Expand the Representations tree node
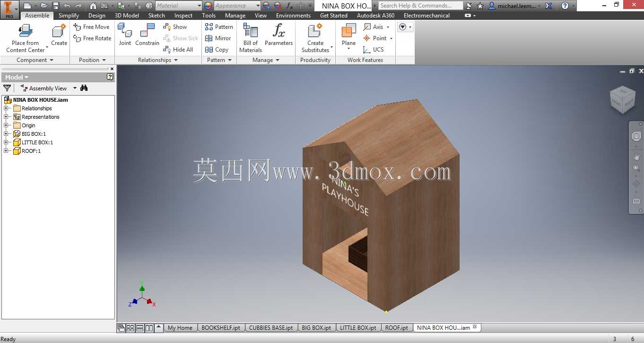Image resolution: width=644 pixels, height=343 pixels. [x=6, y=117]
